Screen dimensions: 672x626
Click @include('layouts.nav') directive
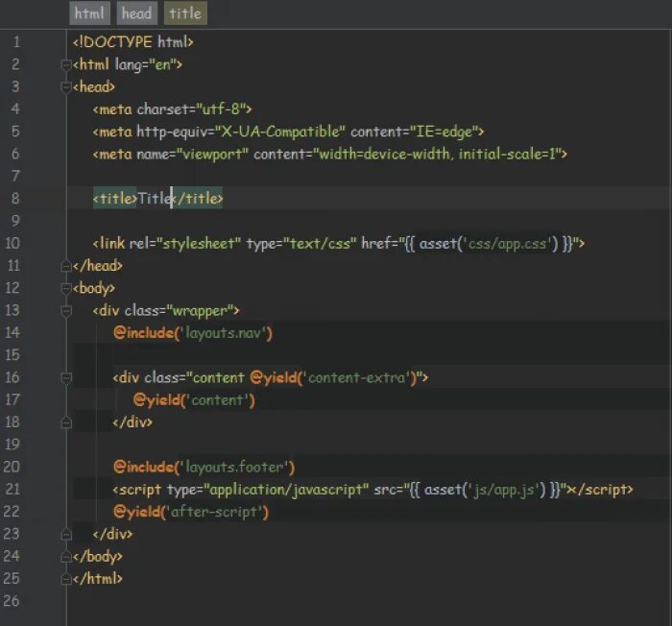(x=192, y=333)
